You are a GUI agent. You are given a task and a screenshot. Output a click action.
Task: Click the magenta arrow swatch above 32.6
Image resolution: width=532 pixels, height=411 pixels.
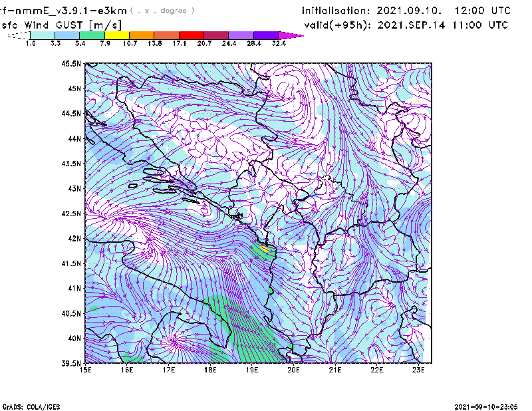point(291,35)
